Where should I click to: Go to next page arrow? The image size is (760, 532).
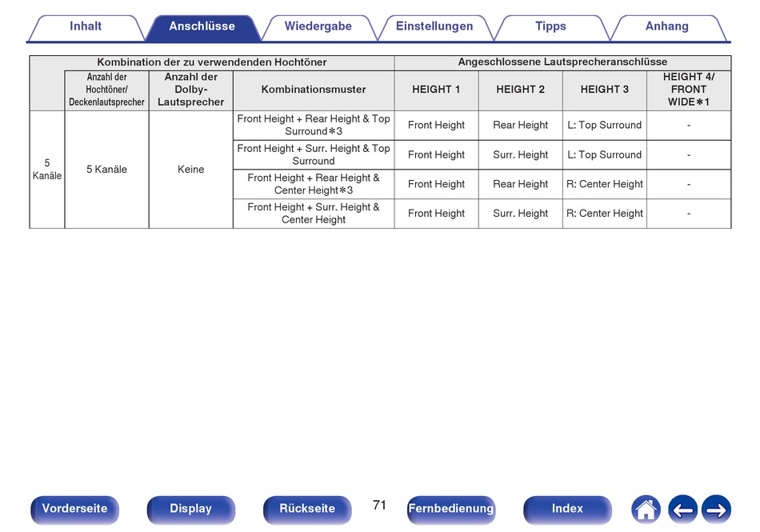[x=716, y=510]
